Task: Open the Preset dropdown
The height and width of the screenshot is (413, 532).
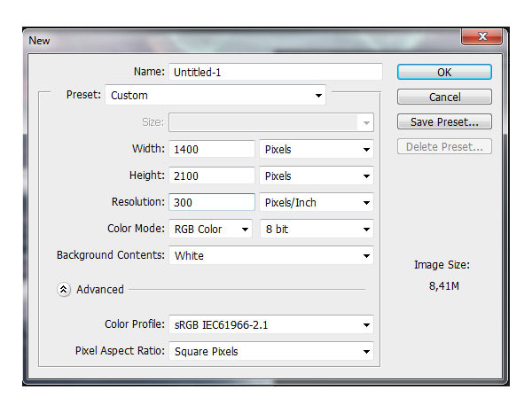Action: point(215,96)
